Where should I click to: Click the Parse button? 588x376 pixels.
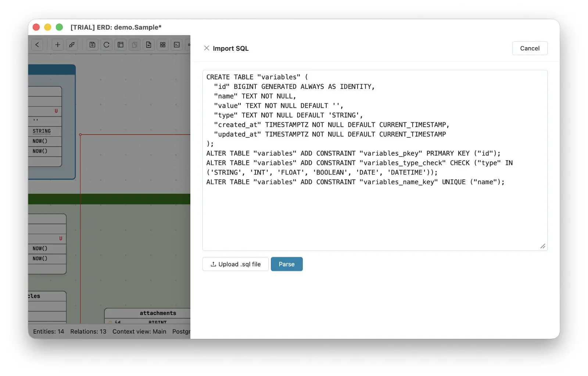tap(287, 264)
